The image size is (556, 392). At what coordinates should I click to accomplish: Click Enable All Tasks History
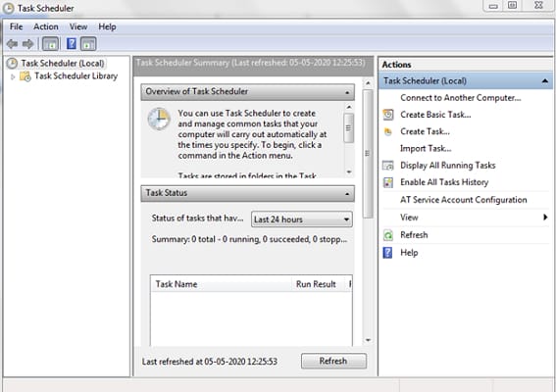click(444, 182)
